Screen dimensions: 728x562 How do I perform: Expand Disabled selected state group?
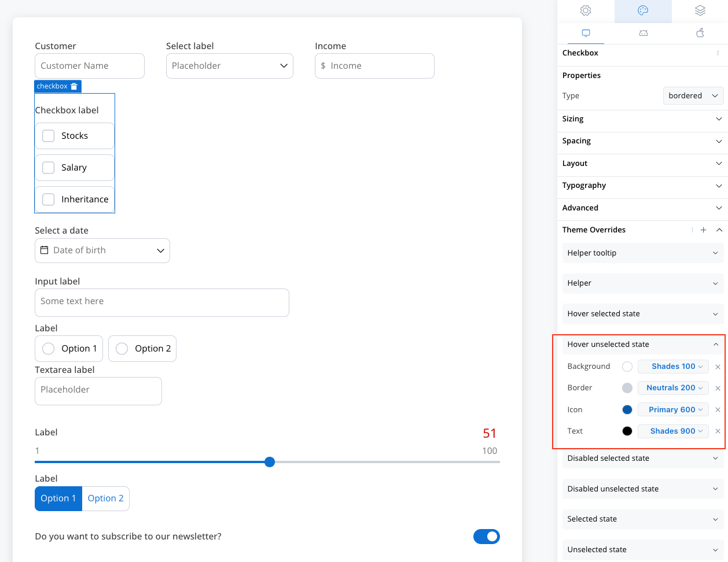click(643, 459)
